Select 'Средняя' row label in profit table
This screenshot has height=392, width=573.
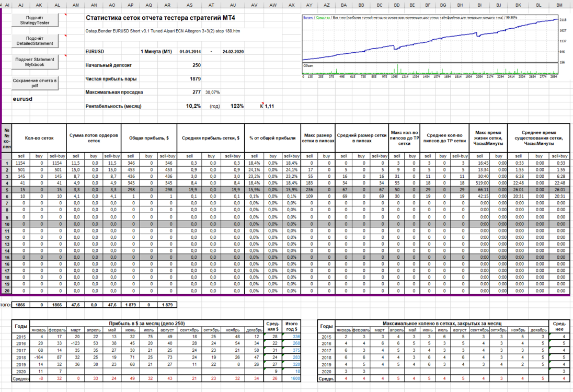pos(21,378)
